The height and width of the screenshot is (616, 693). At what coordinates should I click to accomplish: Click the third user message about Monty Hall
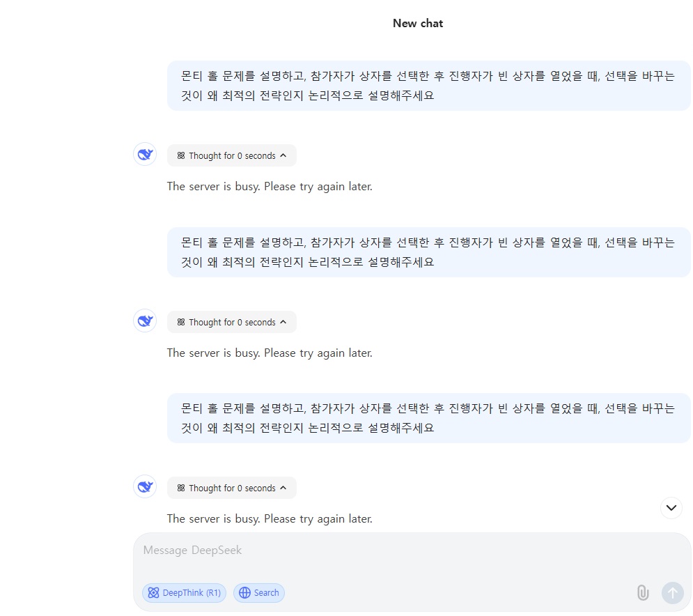[x=429, y=418]
